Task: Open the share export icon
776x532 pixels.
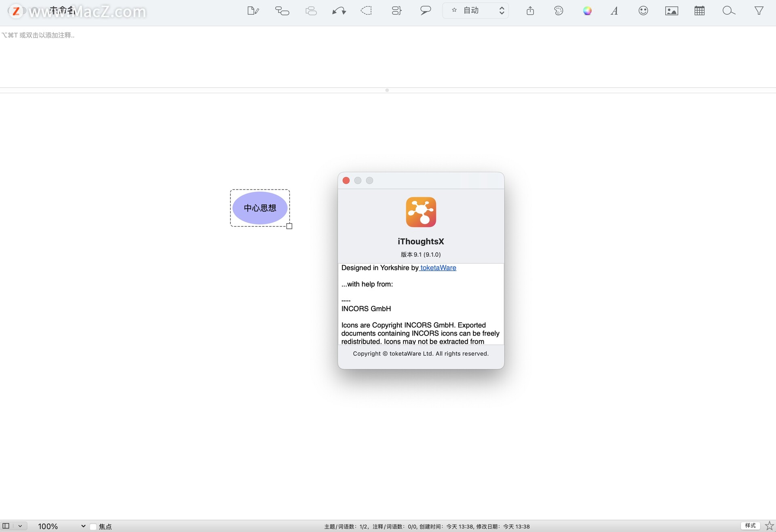Action: coord(530,11)
